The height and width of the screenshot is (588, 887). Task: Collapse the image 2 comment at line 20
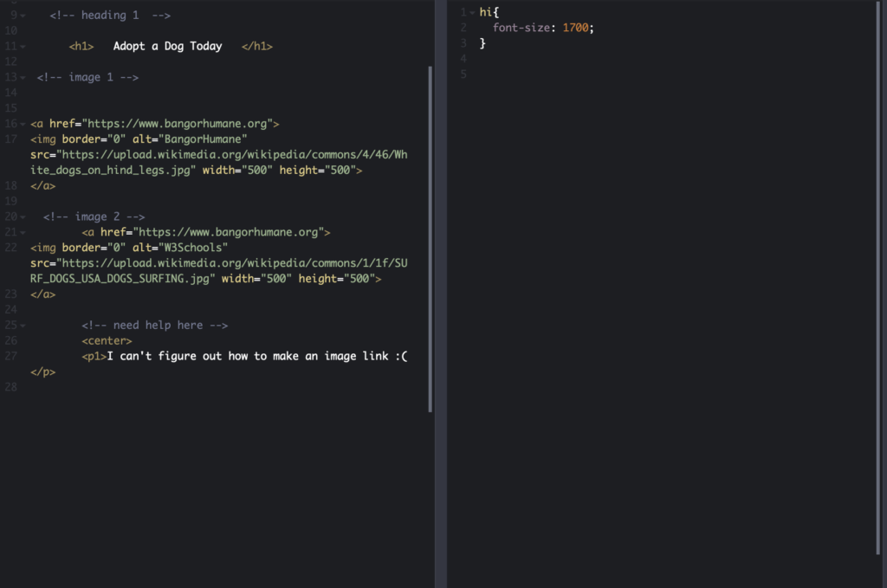(23, 217)
